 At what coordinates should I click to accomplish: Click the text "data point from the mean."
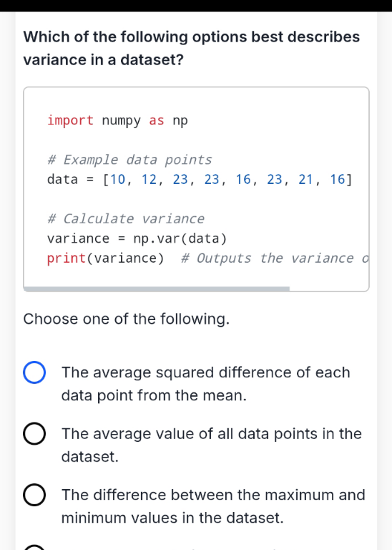pyautogui.click(x=154, y=395)
